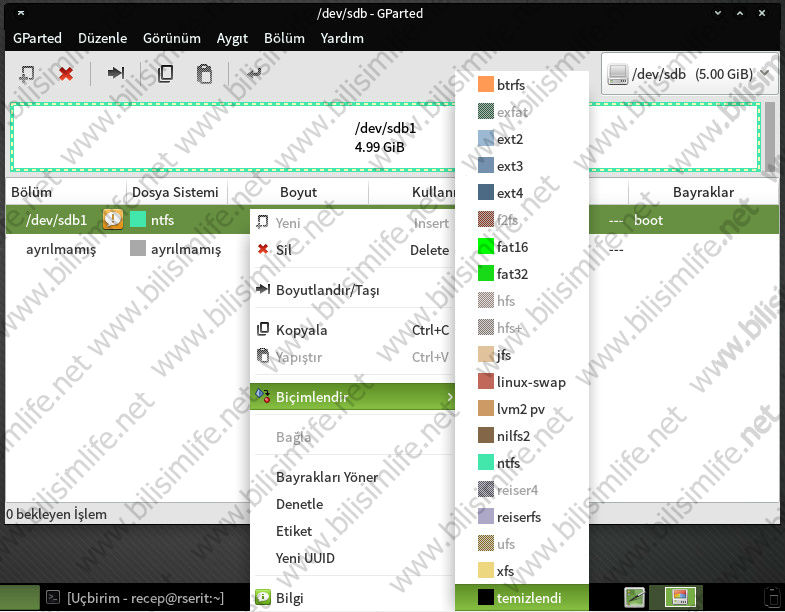Pick fat32 from the file system list
785x612 pixels.
click(x=512, y=273)
